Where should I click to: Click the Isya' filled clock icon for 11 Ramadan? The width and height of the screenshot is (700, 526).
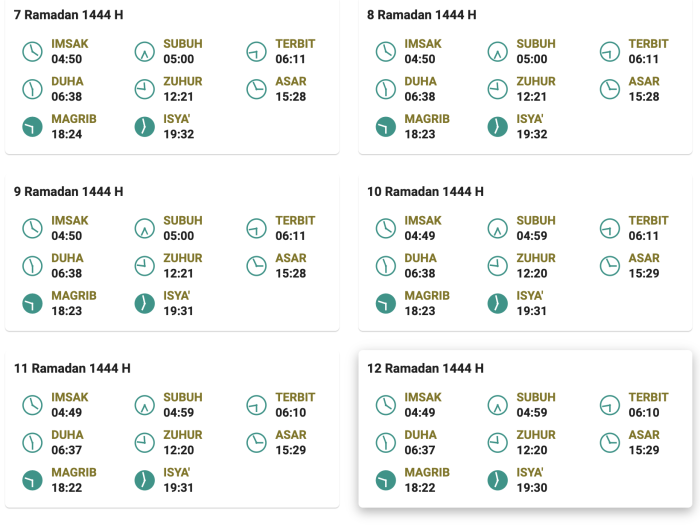(145, 480)
